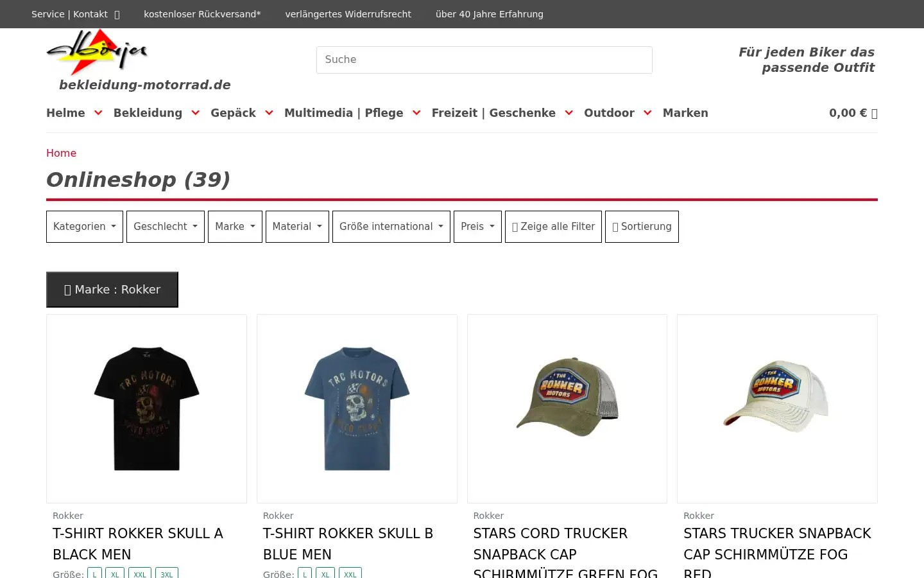Expand the Freizeit | Geschenke chevron

point(569,113)
